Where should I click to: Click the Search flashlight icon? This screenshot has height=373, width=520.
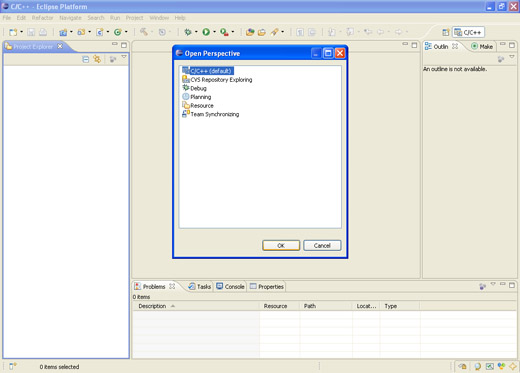pyautogui.click(x=274, y=32)
